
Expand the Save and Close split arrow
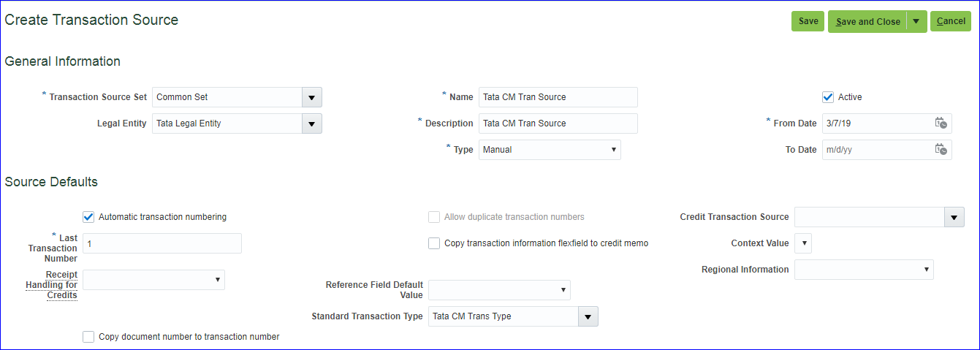[x=916, y=21]
